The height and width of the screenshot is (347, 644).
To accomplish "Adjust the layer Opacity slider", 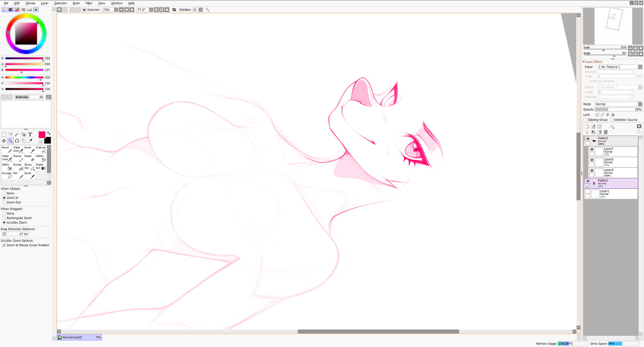I will (x=618, y=109).
